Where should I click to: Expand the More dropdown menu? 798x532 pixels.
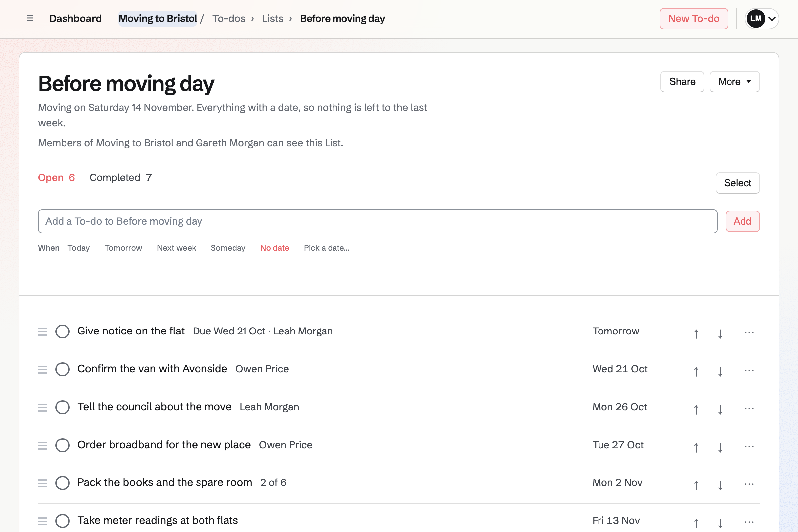[734, 82]
